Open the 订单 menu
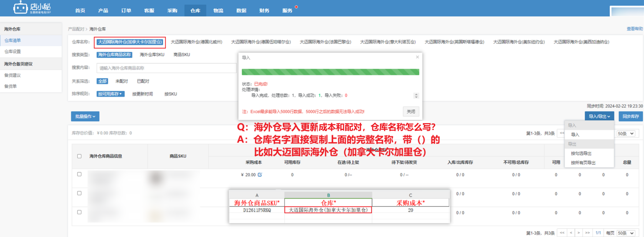This screenshot has width=644, height=237. click(126, 10)
